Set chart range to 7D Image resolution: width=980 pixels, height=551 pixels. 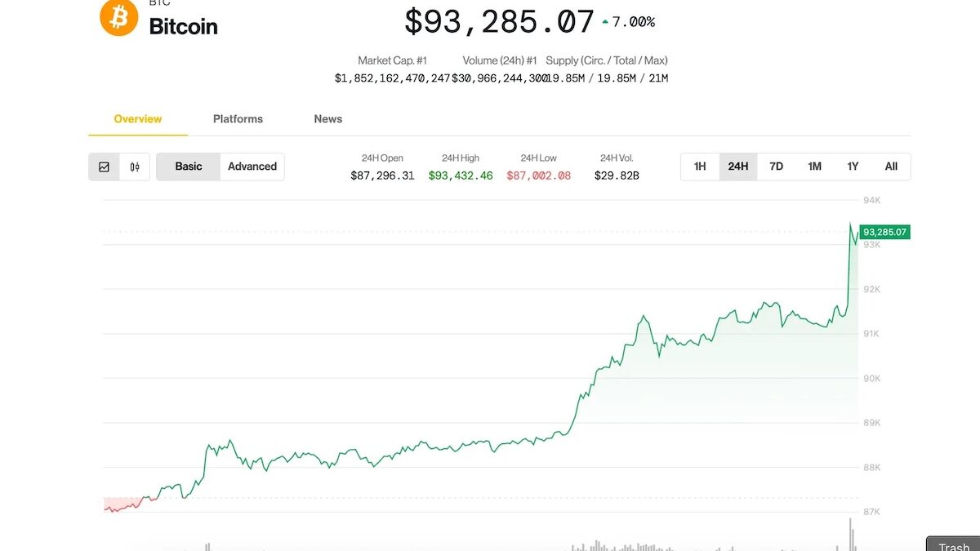pyautogui.click(x=777, y=167)
